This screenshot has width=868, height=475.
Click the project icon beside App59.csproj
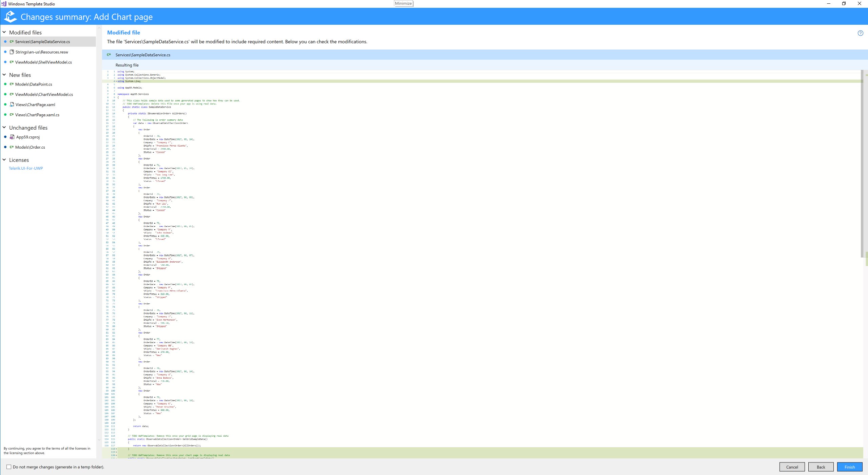click(12, 137)
